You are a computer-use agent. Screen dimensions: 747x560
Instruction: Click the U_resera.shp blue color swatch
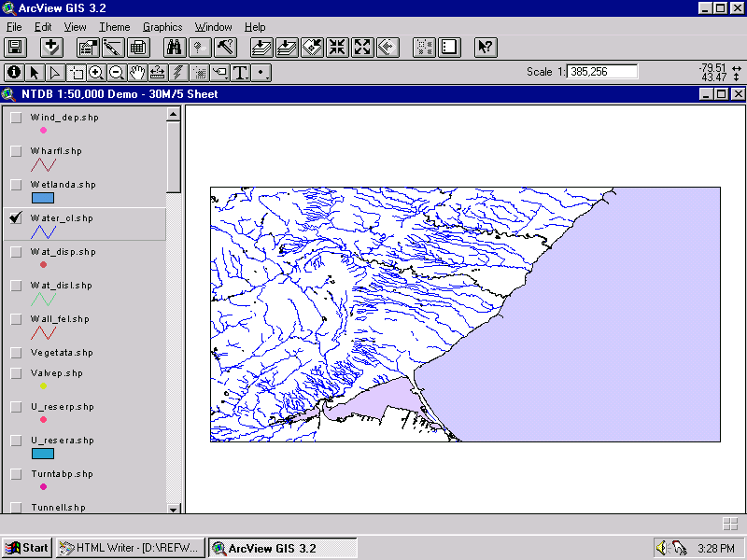click(x=43, y=454)
